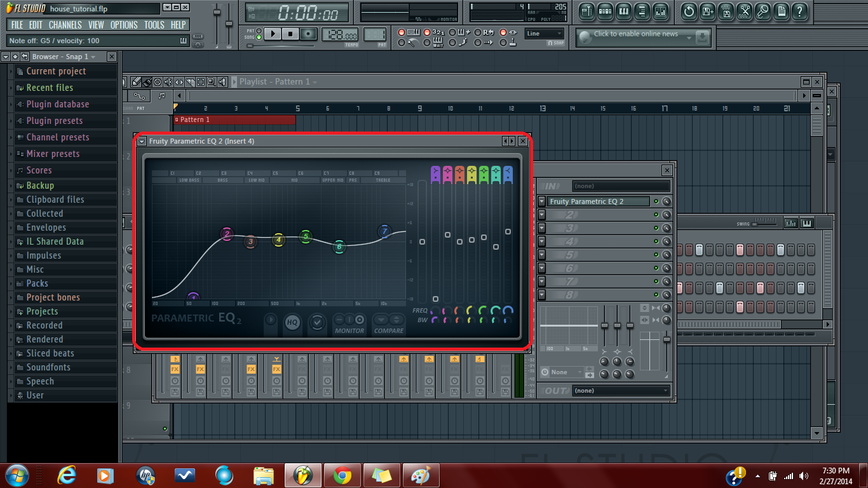The height and width of the screenshot is (488, 868).
Task: Enable the metronome in the transport bar
Action: [x=402, y=43]
